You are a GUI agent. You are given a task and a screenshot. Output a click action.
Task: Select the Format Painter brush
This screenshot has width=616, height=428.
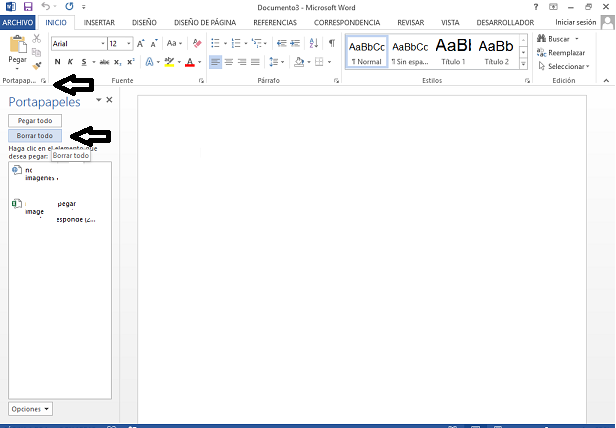(37, 66)
